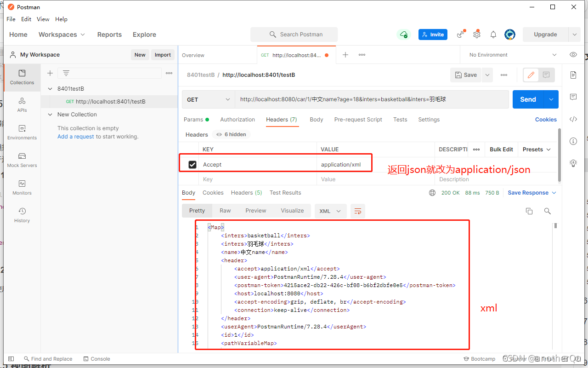Click the network globe icon beside 200 OK
The height and width of the screenshot is (368, 588).
pos(432,193)
